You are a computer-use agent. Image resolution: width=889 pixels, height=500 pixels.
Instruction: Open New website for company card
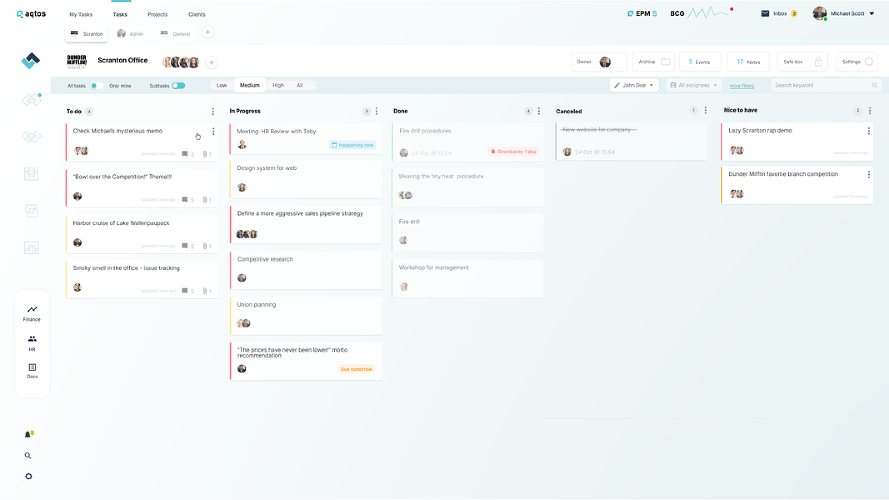tap(631, 141)
